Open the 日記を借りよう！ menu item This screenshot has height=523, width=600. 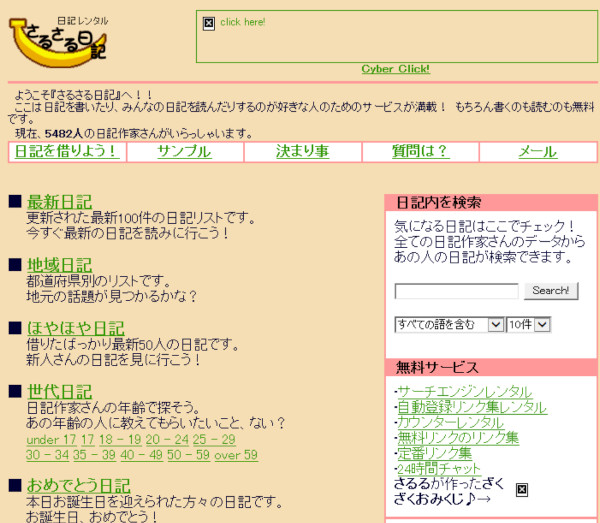tap(66, 152)
